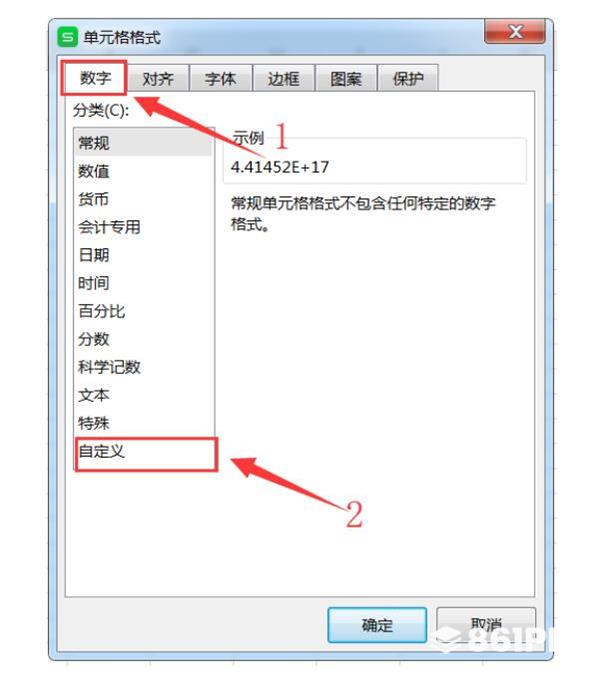
Task: Confirm with the 确定 button
Action: coord(377,625)
